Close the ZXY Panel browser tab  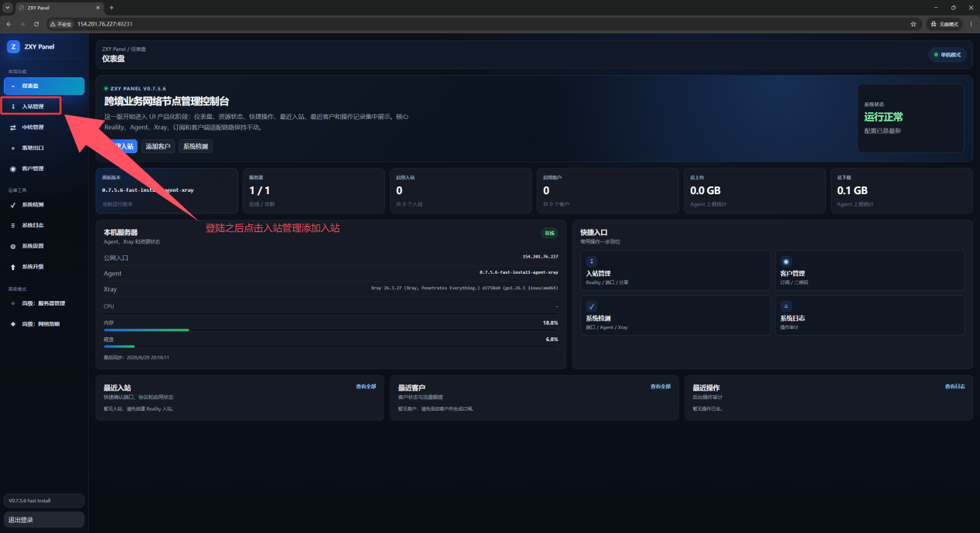click(x=97, y=8)
